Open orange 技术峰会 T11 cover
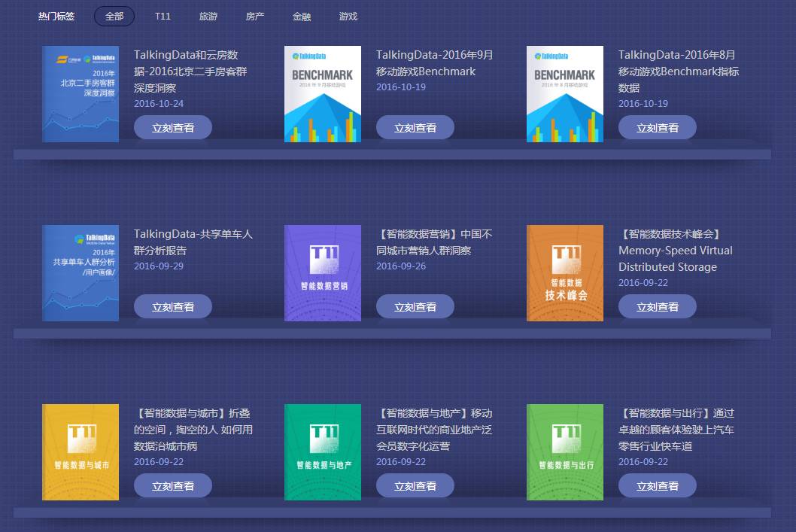796x532 pixels. point(564,273)
